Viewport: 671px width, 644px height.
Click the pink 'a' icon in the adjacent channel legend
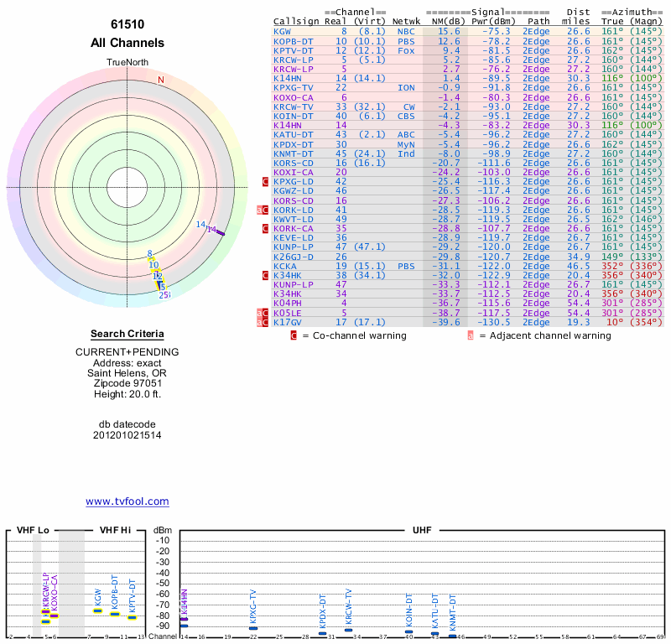[x=471, y=335]
